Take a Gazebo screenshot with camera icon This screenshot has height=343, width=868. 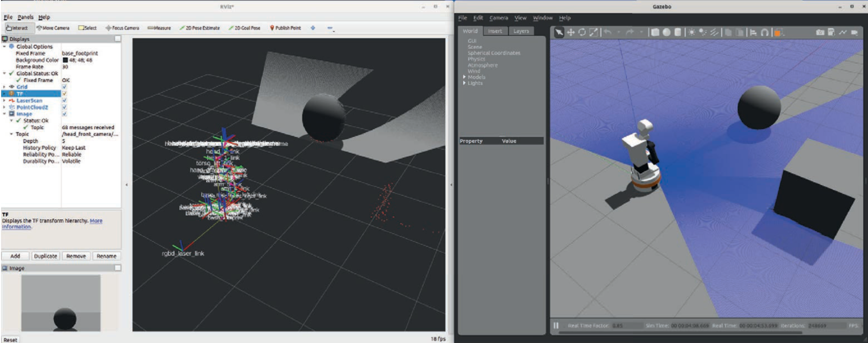coord(820,32)
